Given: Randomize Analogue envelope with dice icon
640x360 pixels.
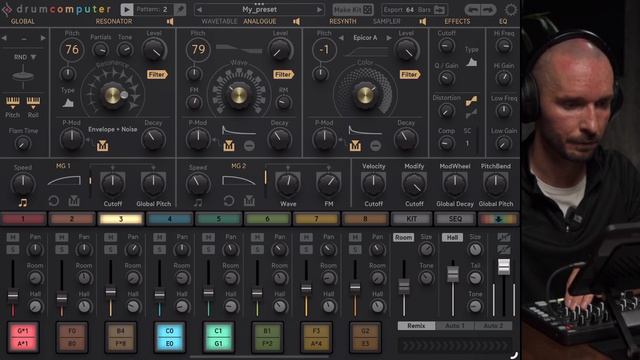Looking at the screenshot, I should click(x=229, y=145).
